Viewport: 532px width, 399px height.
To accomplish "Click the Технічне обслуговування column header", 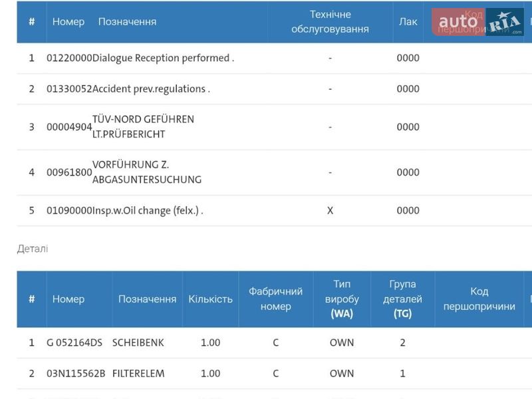I will click(x=330, y=21).
